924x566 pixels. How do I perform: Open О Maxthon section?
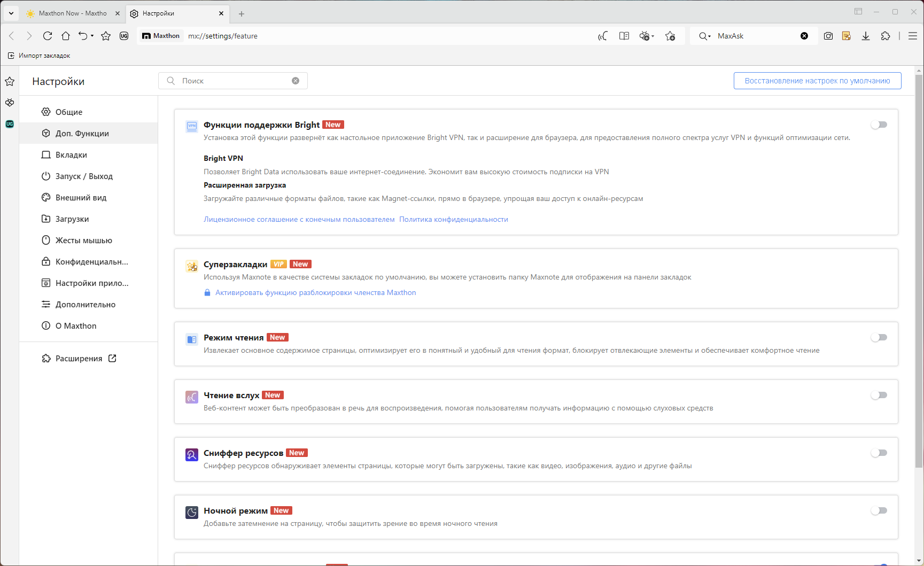[x=88, y=325]
